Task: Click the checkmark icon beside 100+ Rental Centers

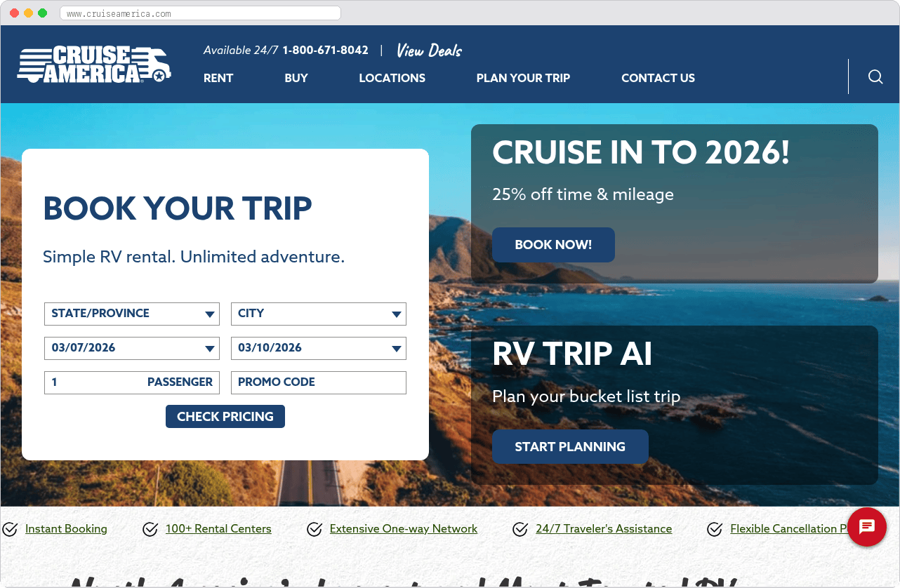Action: pyautogui.click(x=150, y=529)
